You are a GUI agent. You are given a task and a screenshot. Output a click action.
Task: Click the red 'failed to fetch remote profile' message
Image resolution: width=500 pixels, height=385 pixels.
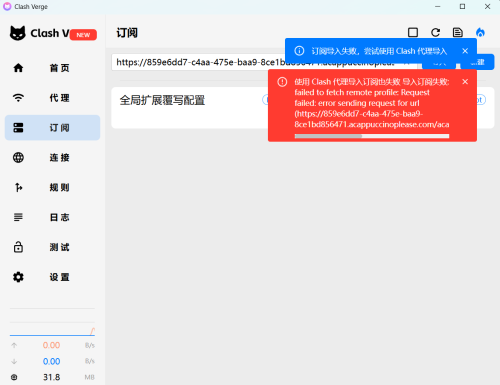click(372, 103)
